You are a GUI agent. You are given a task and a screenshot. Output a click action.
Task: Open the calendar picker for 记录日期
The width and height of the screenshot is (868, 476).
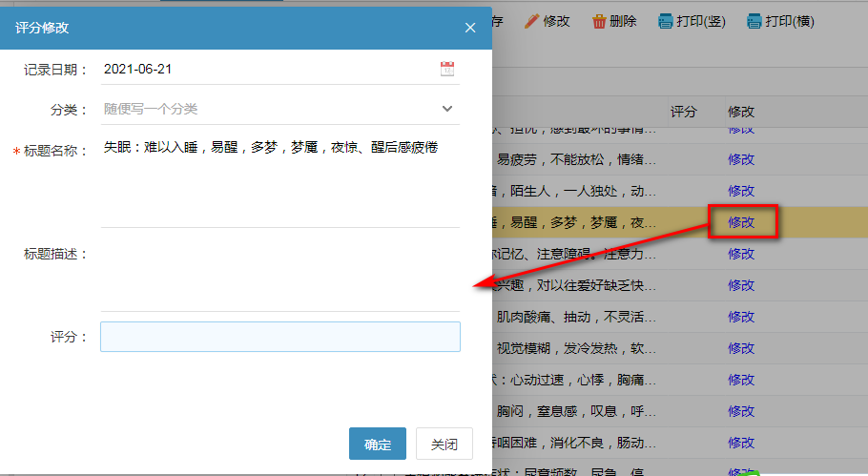point(447,70)
